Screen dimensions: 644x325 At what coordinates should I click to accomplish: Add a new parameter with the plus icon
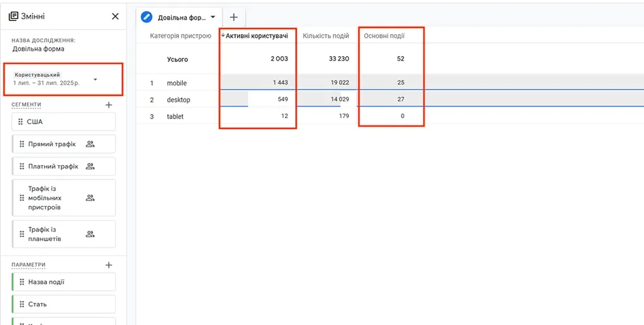108,265
